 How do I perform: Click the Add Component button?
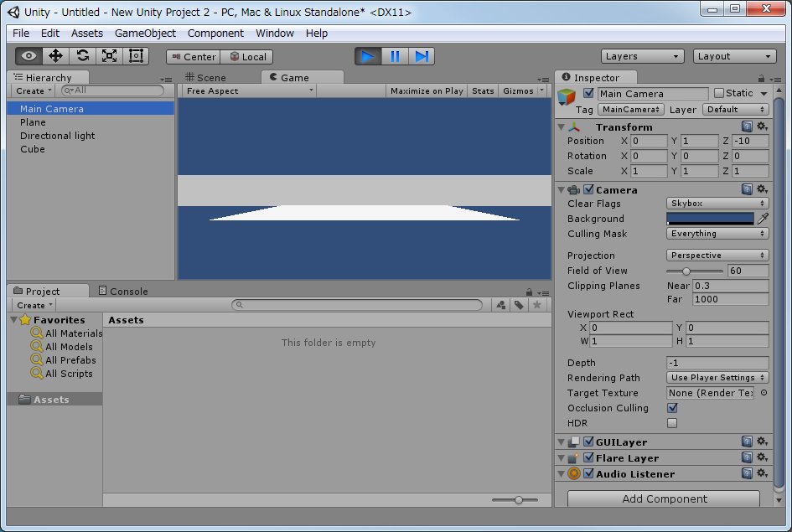tap(664, 498)
